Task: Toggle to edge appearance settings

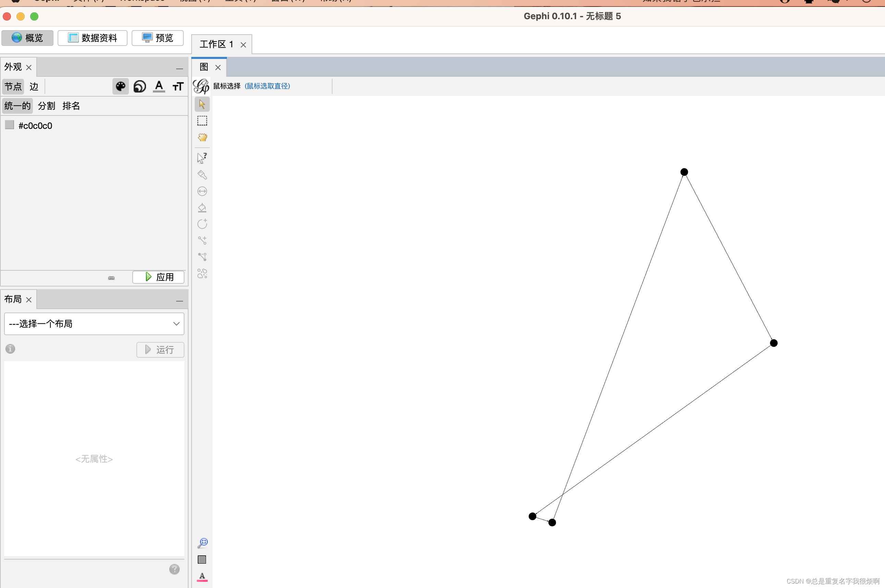Action: point(34,87)
